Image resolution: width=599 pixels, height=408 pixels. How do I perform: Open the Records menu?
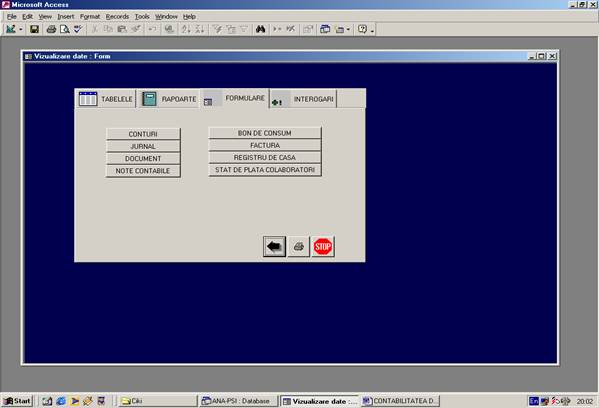pos(117,16)
